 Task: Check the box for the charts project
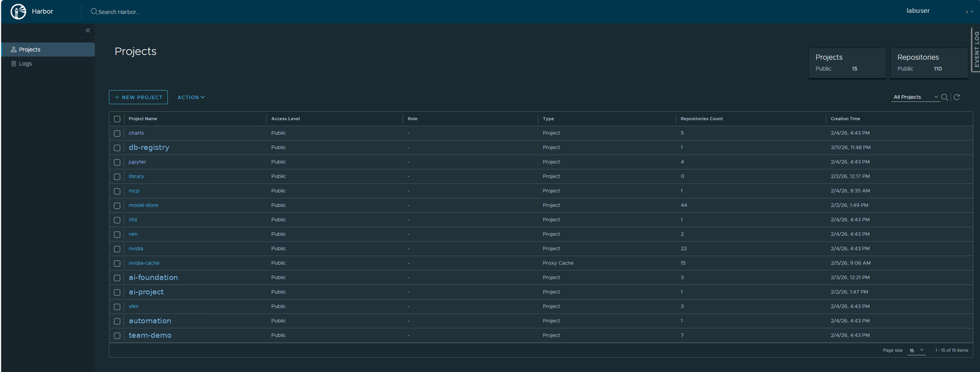click(x=117, y=133)
